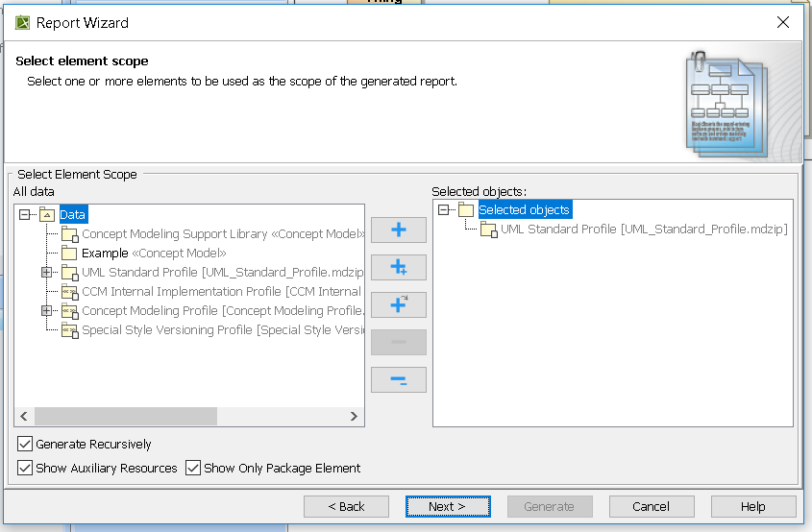Collapse the Data root tree node
812x532 pixels.
pos(25,215)
